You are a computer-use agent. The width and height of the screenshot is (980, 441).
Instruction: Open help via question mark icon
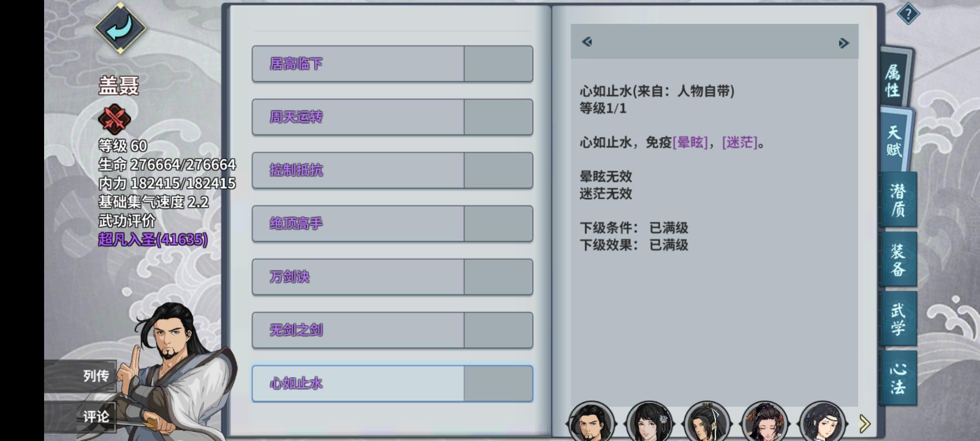click(x=908, y=14)
